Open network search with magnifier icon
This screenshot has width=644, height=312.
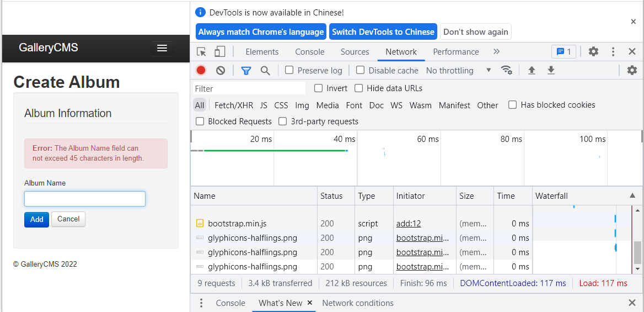pyautogui.click(x=265, y=70)
